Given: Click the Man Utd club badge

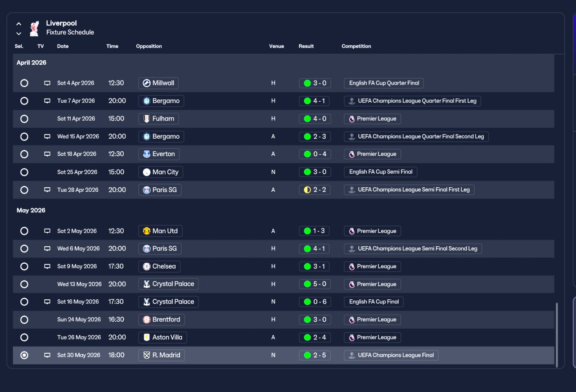Looking at the screenshot, I should (x=147, y=231).
